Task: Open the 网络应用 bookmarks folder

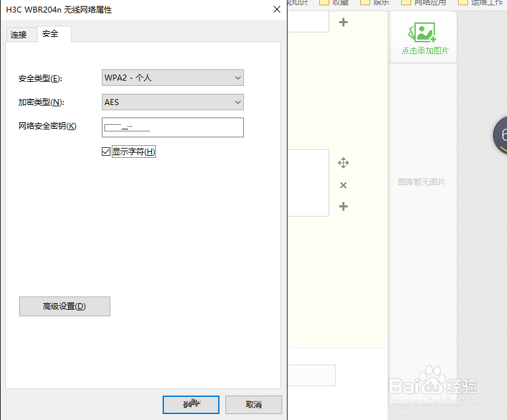Action: click(424, 3)
